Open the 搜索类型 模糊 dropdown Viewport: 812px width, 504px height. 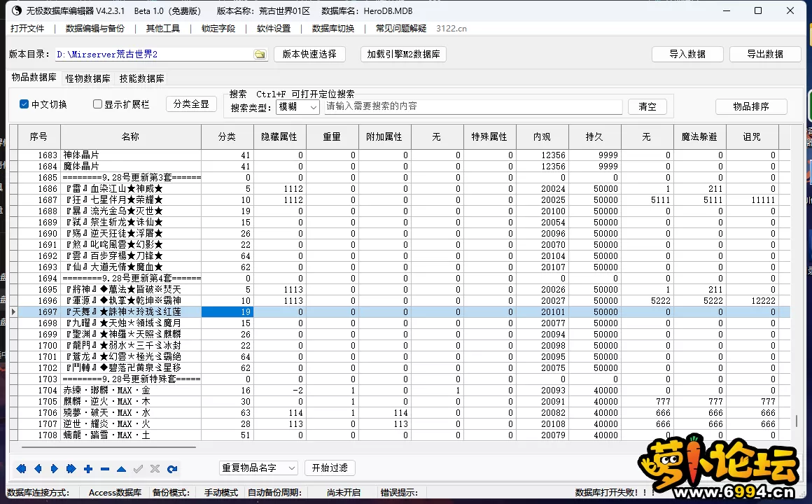pyautogui.click(x=297, y=106)
